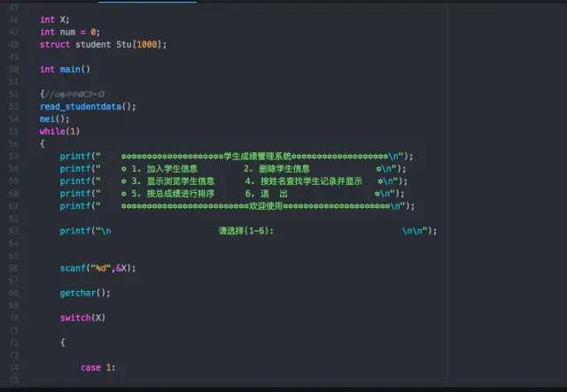The height and width of the screenshot is (392, 567).
Task: Click line number 63 in the gutter
Action: (14, 230)
